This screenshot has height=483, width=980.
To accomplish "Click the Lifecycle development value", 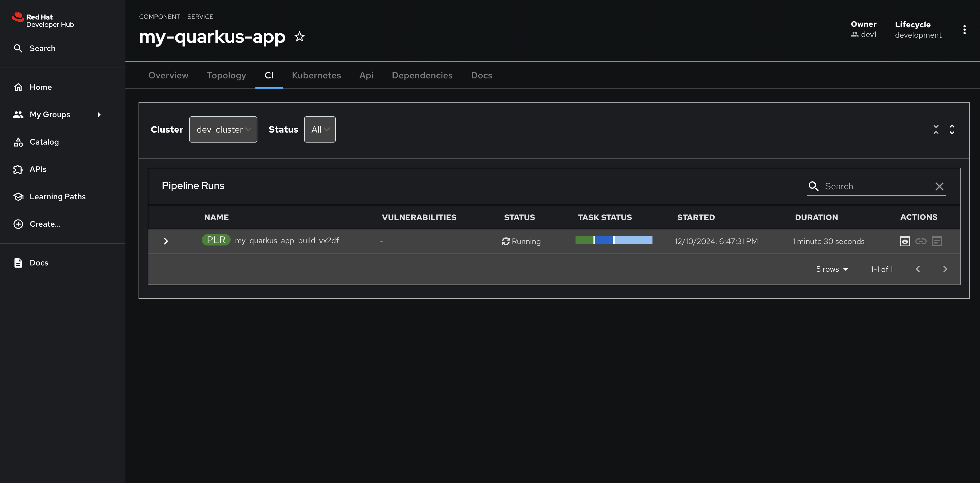I will coord(918,35).
